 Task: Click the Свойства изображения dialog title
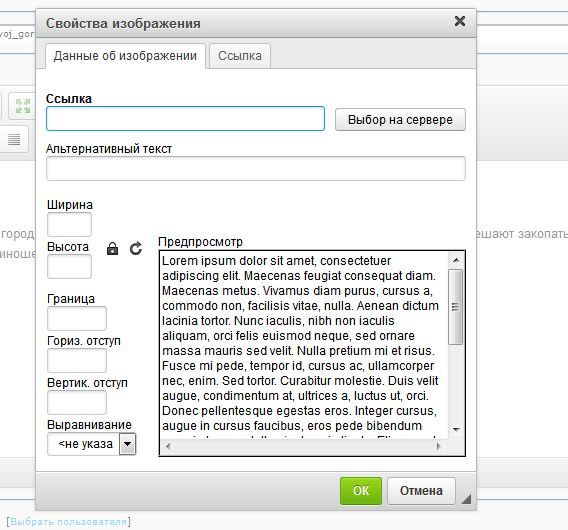click(x=123, y=24)
